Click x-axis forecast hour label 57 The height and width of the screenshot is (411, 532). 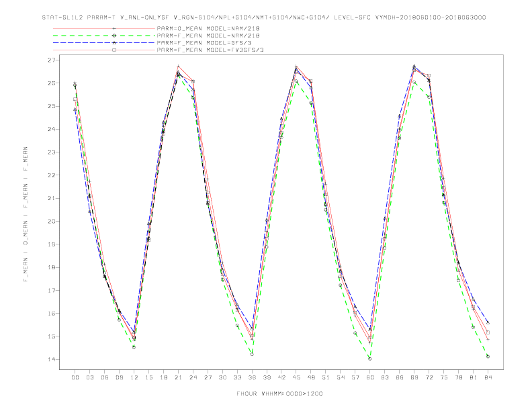355,377
